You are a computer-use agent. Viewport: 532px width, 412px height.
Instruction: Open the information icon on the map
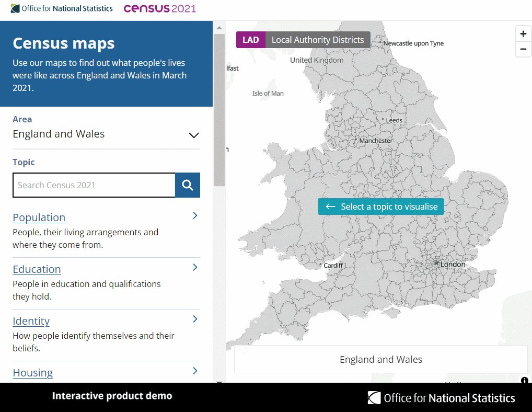coord(524,381)
